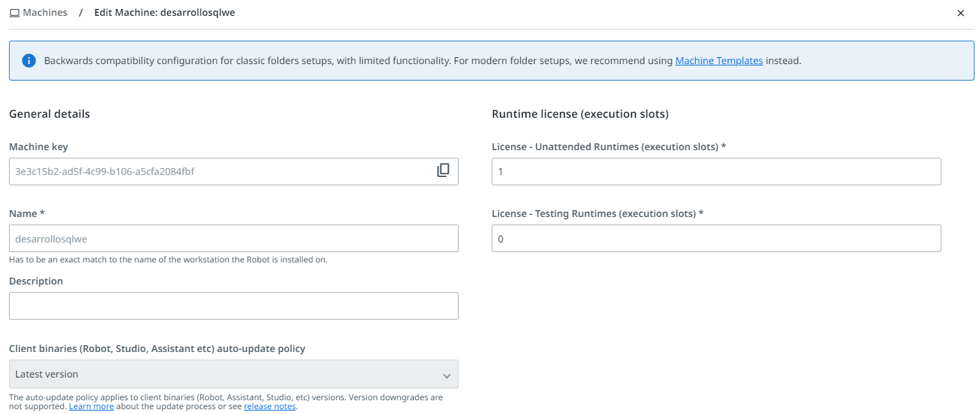The image size is (980, 414).
Task: Close the Edit Machine panel
Action: 961,13
